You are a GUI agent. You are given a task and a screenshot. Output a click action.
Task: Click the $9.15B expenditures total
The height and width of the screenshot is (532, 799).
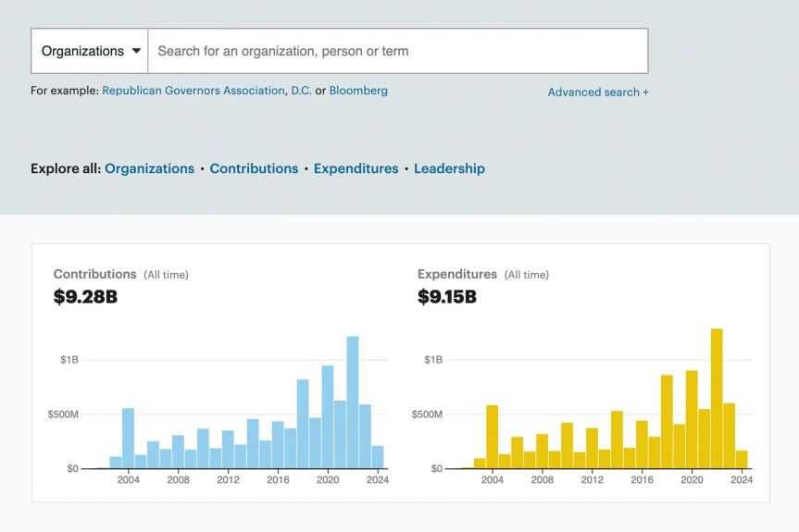(447, 297)
